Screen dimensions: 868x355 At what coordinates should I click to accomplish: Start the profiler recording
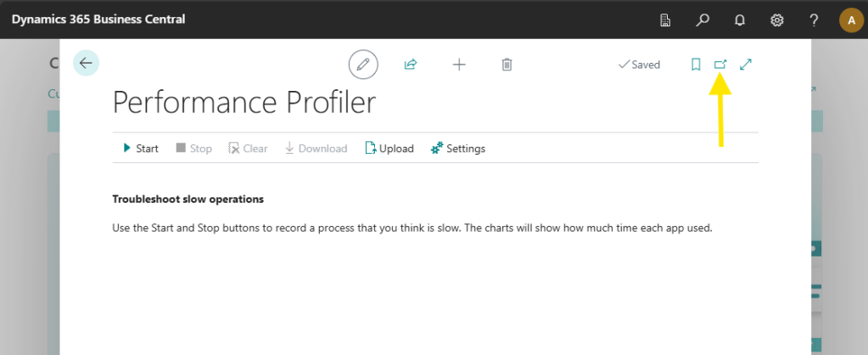[140, 149]
